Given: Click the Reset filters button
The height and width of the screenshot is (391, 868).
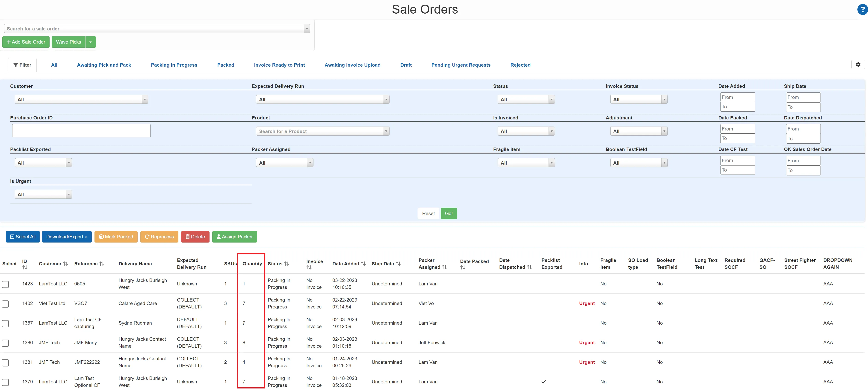Looking at the screenshot, I should (428, 213).
